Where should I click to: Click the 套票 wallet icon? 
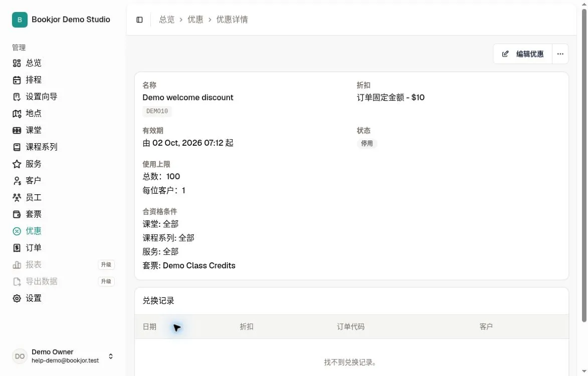pos(17,214)
